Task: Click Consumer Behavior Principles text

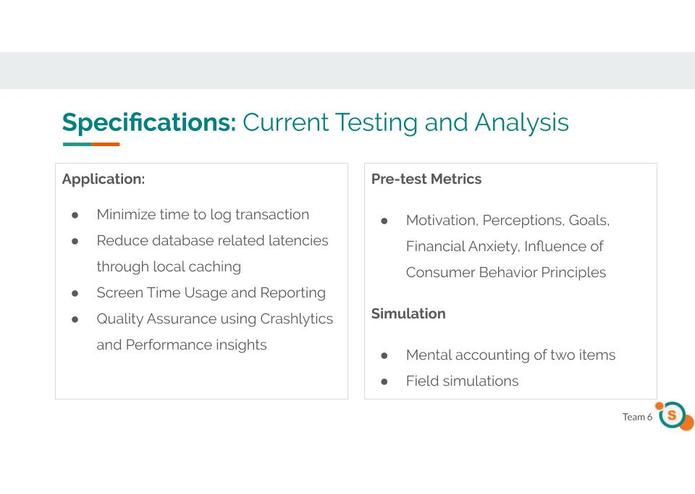Action: coord(506,272)
